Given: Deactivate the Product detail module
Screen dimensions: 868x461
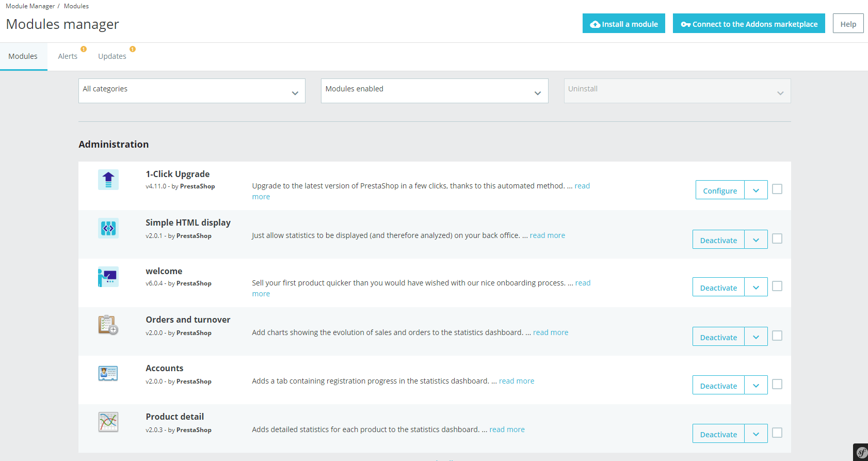Looking at the screenshot, I should click(718, 434).
